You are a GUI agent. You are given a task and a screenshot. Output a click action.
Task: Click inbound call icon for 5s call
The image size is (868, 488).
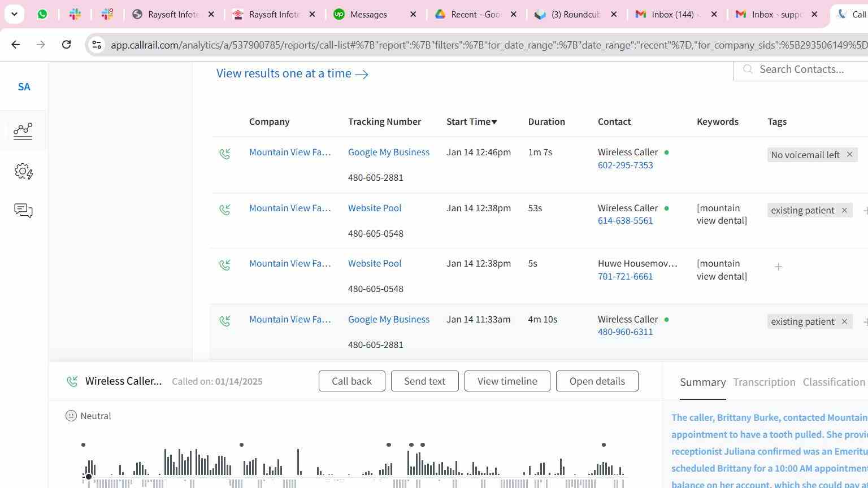tap(225, 265)
